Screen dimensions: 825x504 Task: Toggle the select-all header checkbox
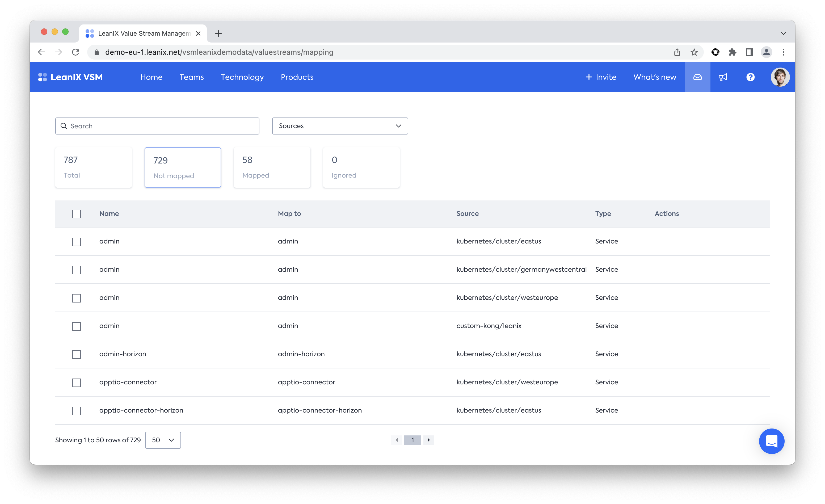[x=77, y=214]
